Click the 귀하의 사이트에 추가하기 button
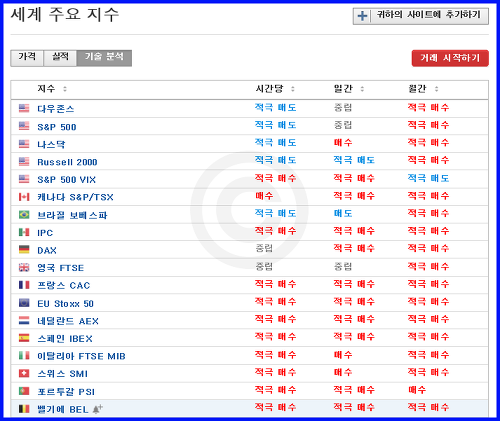The width and height of the screenshot is (500, 421). (x=421, y=16)
